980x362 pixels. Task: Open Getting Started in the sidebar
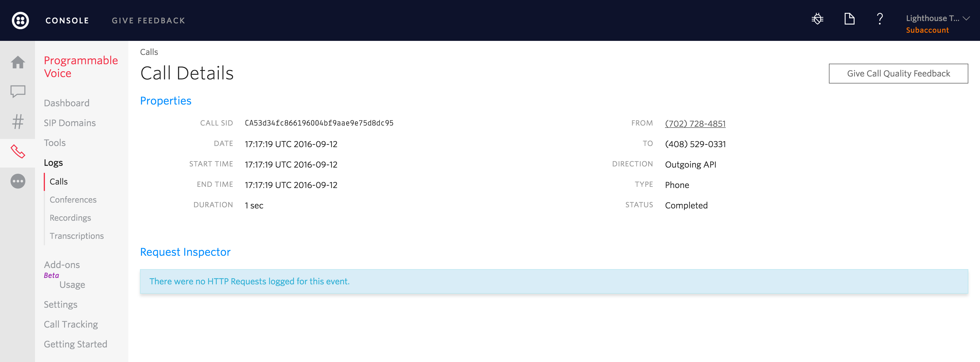(75, 344)
